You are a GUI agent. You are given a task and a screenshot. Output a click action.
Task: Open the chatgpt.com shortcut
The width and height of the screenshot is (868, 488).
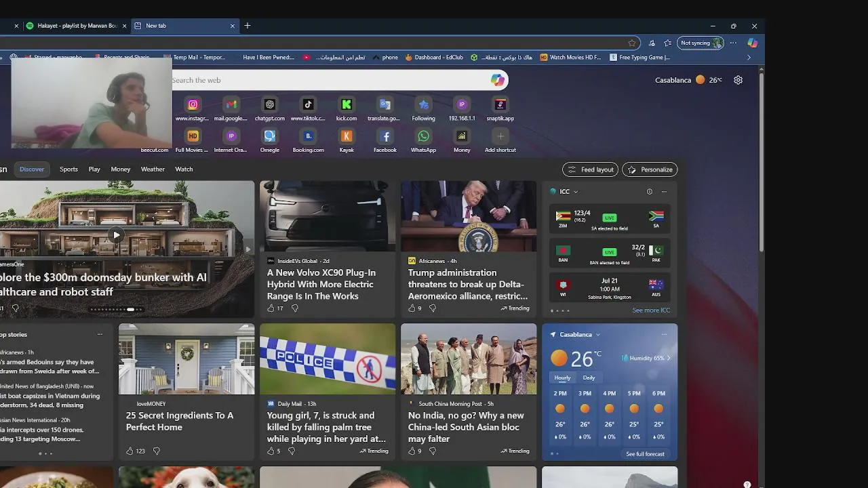coord(270,104)
